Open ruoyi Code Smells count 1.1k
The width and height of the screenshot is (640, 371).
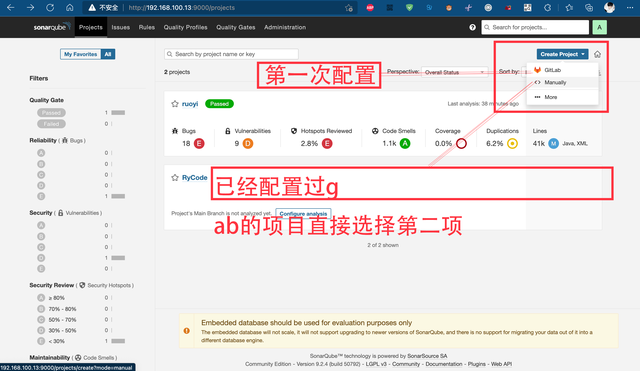coord(389,144)
